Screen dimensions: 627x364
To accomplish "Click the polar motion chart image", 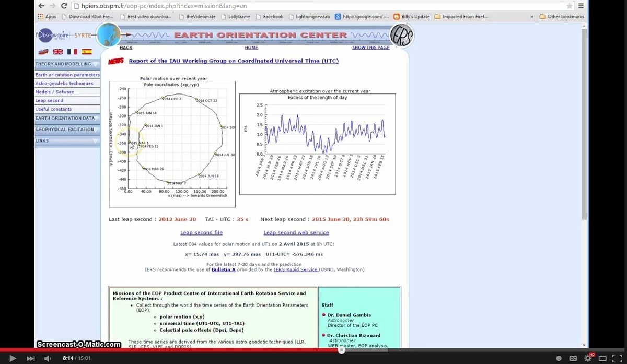I will coord(172,144).
